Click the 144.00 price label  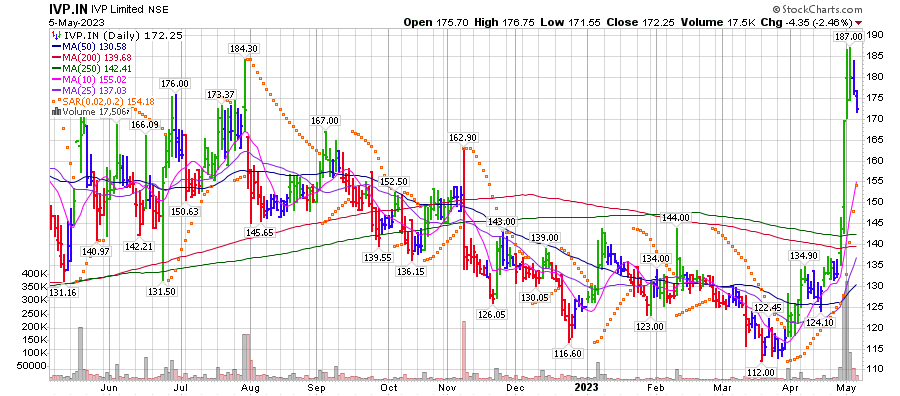pyautogui.click(x=676, y=218)
